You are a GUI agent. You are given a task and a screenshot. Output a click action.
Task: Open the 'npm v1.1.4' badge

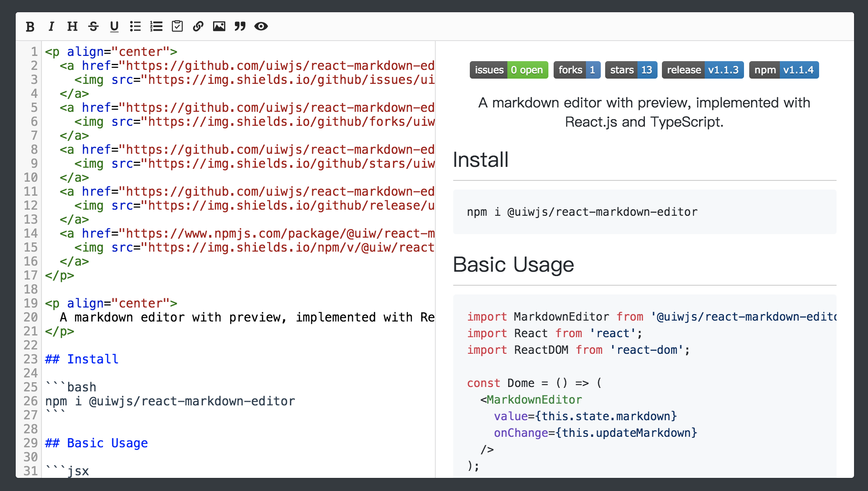[783, 69]
